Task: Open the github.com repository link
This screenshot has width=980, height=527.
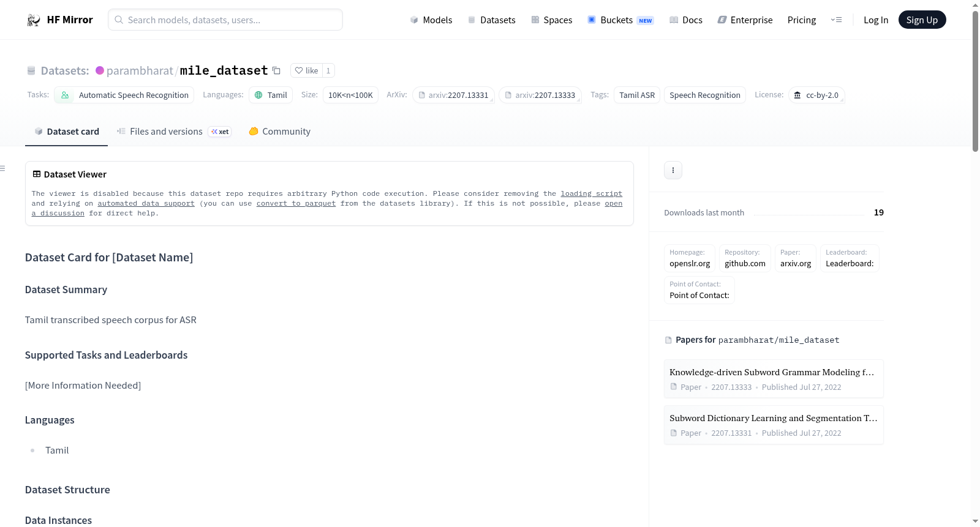Action: point(745,258)
